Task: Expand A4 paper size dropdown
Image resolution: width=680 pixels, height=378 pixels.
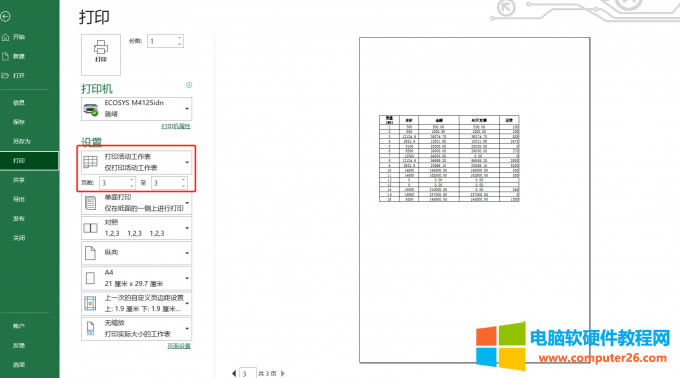Action: 137,278
